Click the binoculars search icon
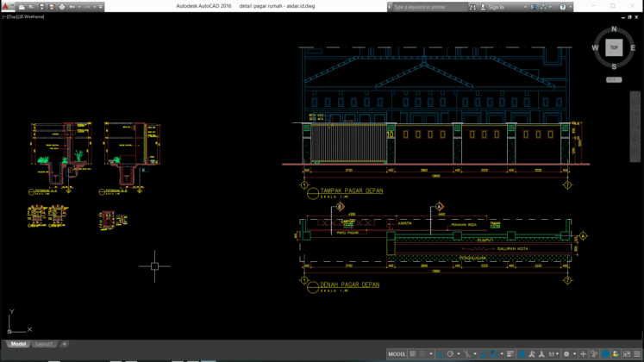Image resolution: width=644 pixels, height=362 pixels. pyautogui.click(x=472, y=7)
